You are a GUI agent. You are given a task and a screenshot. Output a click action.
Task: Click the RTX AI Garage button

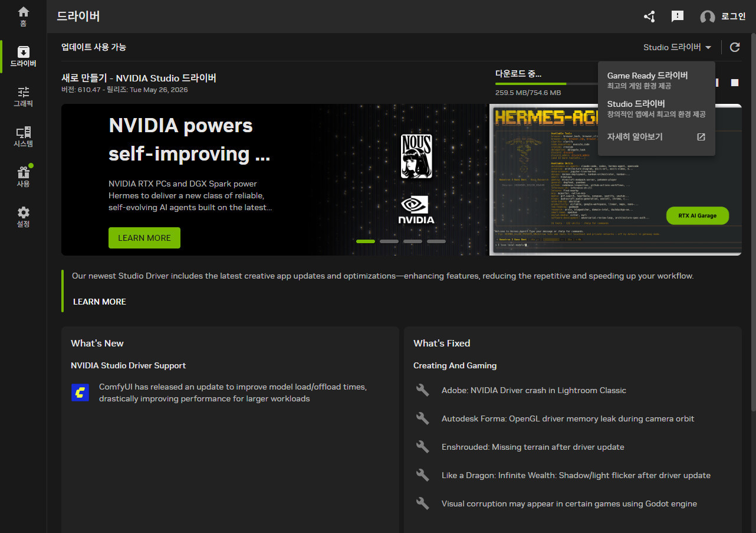click(x=698, y=216)
